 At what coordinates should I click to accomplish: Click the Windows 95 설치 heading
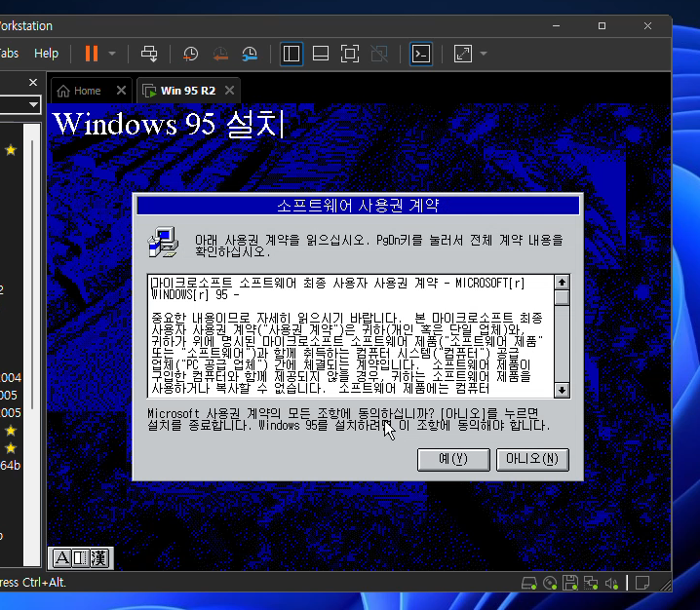coord(169,124)
